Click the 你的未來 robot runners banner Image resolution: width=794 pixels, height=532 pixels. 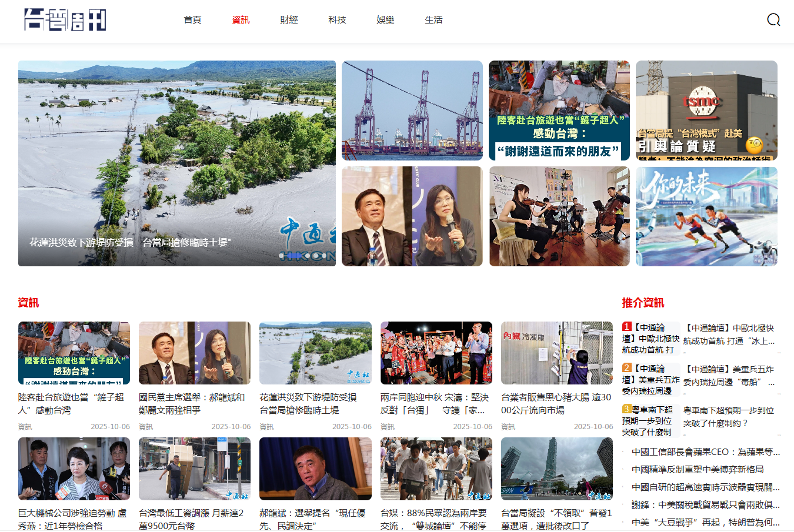(x=706, y=216)
